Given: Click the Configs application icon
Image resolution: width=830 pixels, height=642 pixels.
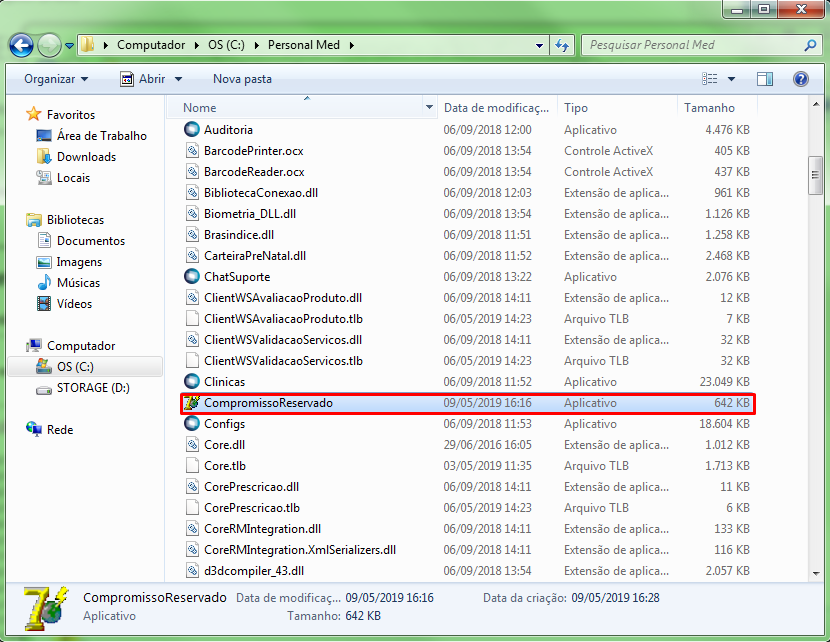Looking at the screenshot, I should pyautogui.click(x=192, y=424).
